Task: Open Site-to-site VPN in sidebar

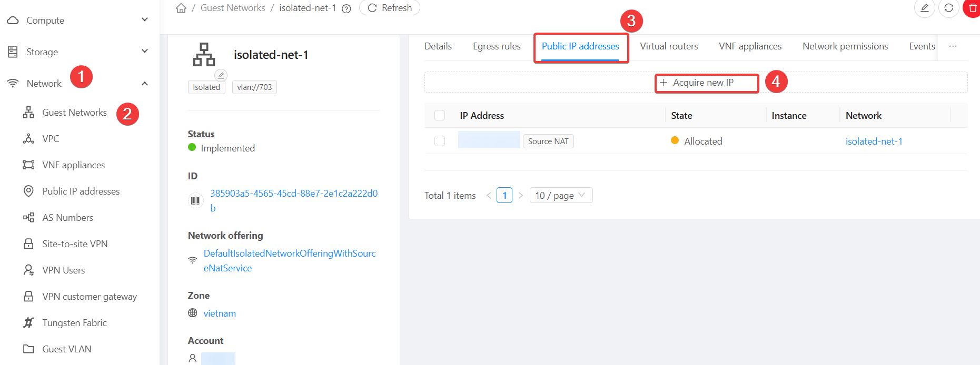Action: [75, 244]
